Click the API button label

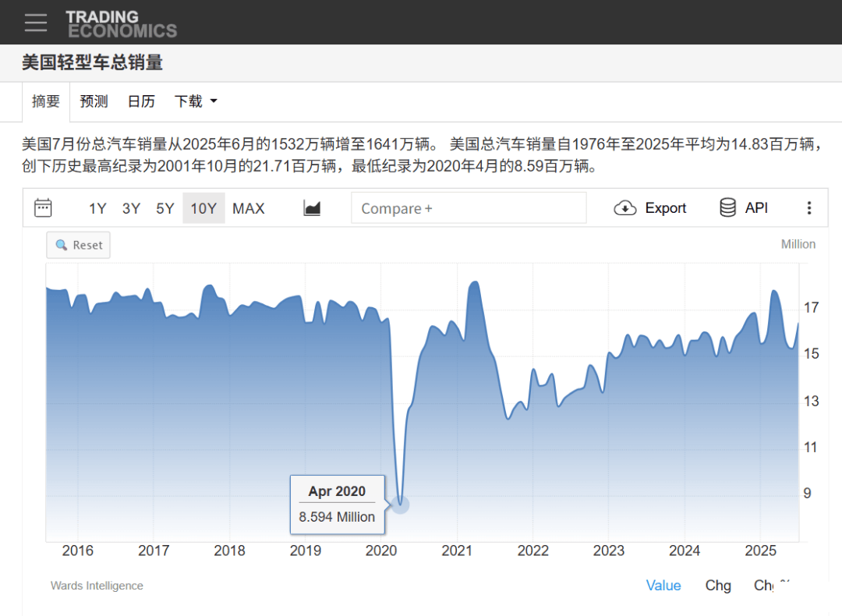(756, 208)
